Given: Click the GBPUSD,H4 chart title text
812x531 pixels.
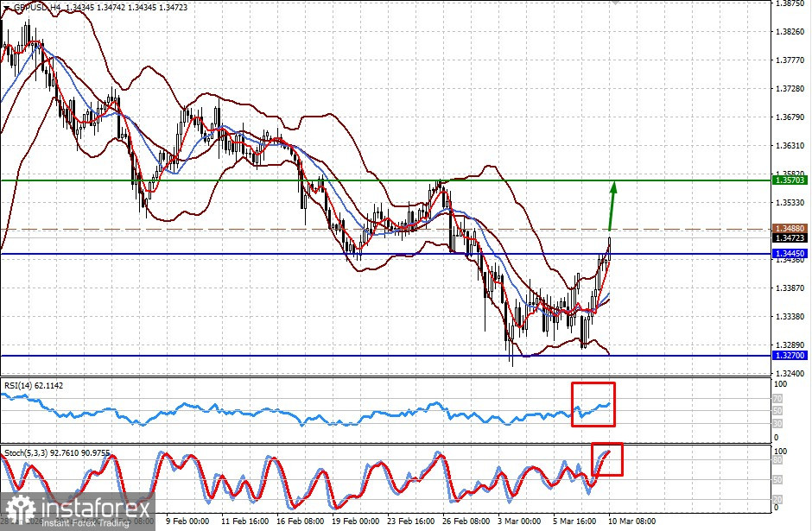Looking at the screenshot, I should pyautogui.click(x=36, y=8).
